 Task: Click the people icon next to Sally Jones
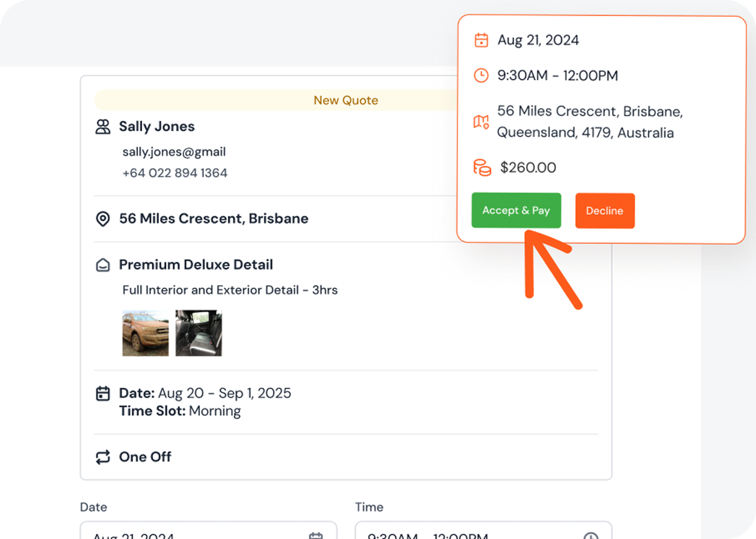click(x=103, y=127)
